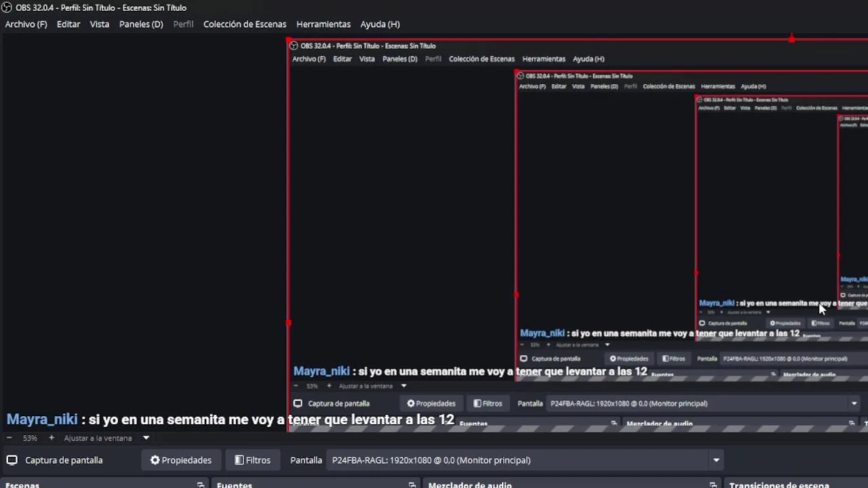Screen dimensions: 868x488
Task: Open the Herramientas menu in main menu bar
Action: 323,24
